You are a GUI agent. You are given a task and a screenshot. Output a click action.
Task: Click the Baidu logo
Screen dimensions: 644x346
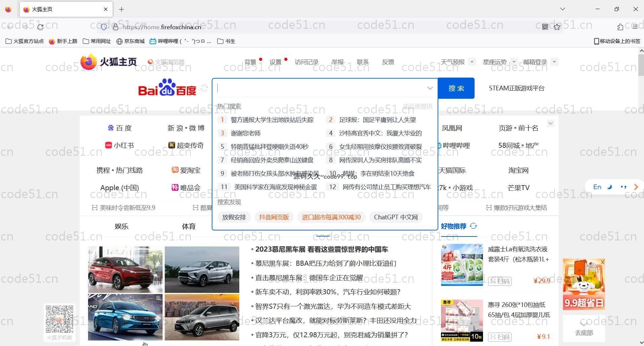(167, 87)
